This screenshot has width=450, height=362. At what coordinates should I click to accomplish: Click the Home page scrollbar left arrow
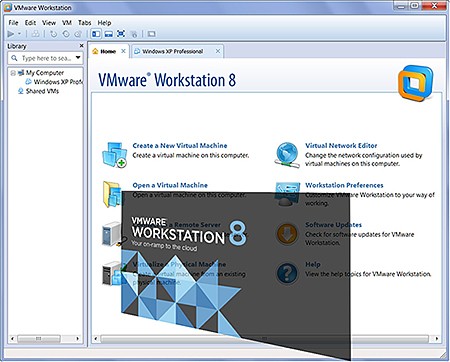(96, 339)
